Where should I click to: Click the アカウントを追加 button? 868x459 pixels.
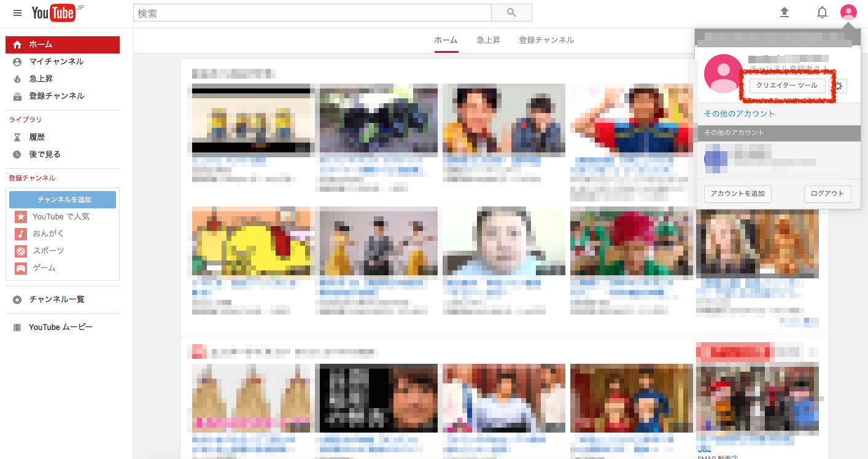pos(737,194)
